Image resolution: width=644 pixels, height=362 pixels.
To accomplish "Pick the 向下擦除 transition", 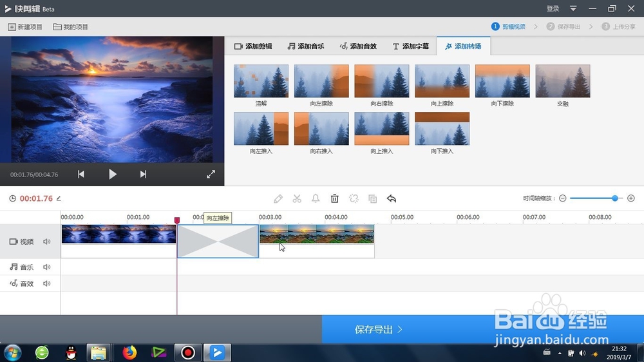I will pyautogui.click(x=502, y=81).
